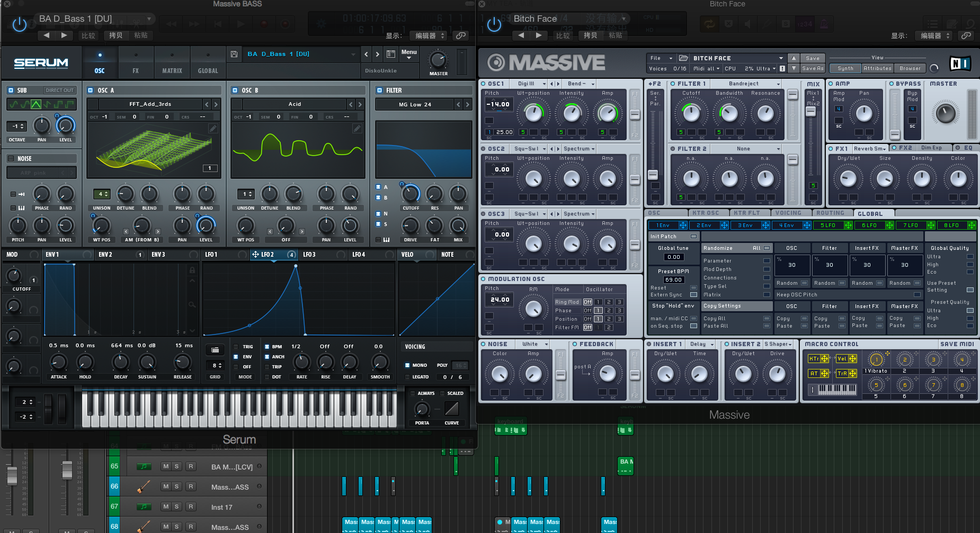Click DIRECT OUT button in SUB
Viewport: 980px width, 533px height.
(59, 91)
